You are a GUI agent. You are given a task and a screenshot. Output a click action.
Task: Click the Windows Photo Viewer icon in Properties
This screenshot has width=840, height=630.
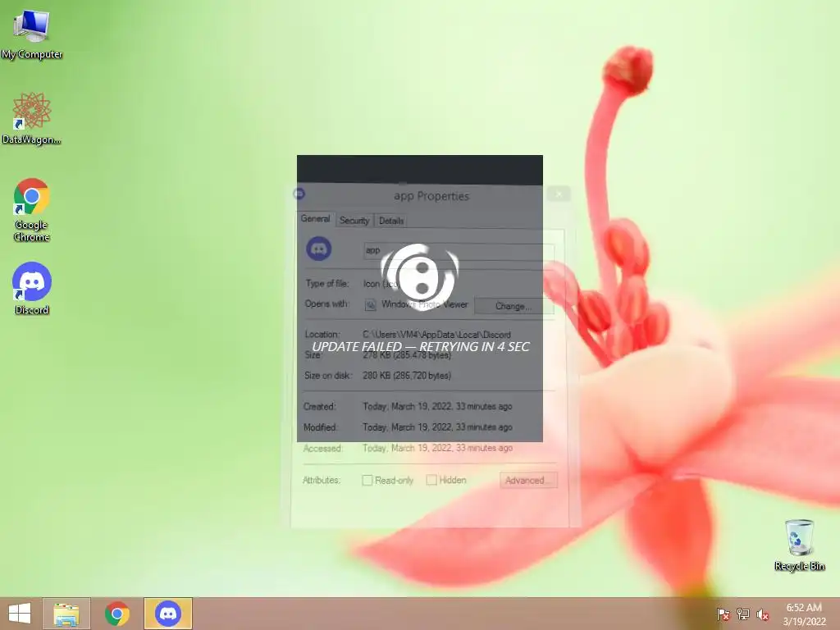click(x=370, y=305)
